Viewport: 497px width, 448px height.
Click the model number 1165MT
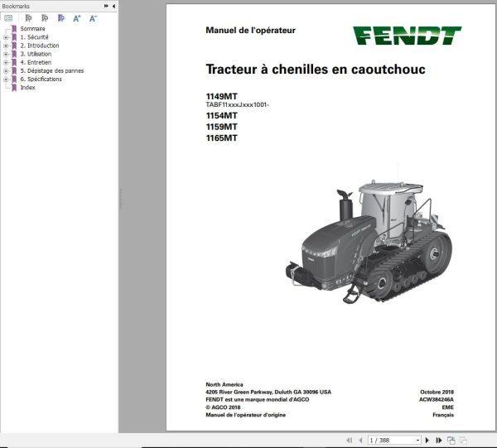(221, 137)
